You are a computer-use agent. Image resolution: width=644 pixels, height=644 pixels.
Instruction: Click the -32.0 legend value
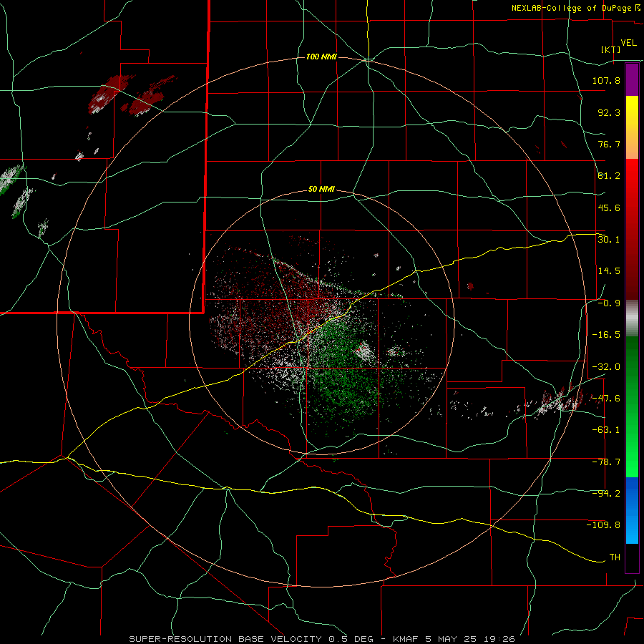606,366
